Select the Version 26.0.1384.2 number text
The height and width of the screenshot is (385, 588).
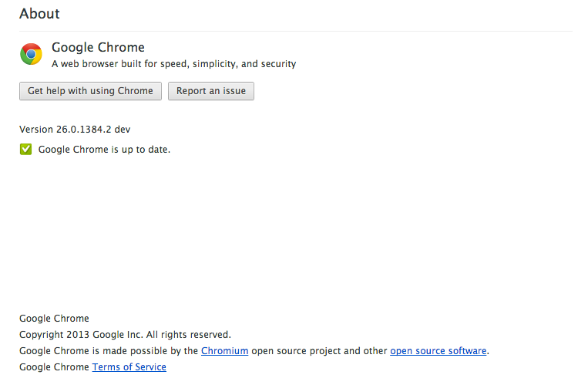(84, 129)
